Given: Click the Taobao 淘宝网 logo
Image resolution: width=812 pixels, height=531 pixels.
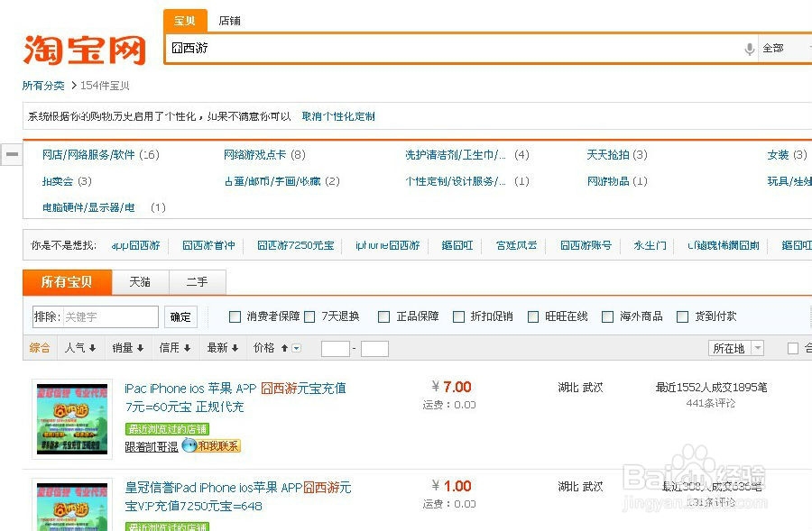Looking at the screenshot, I should pyautogui.click(x=82, y=50).
